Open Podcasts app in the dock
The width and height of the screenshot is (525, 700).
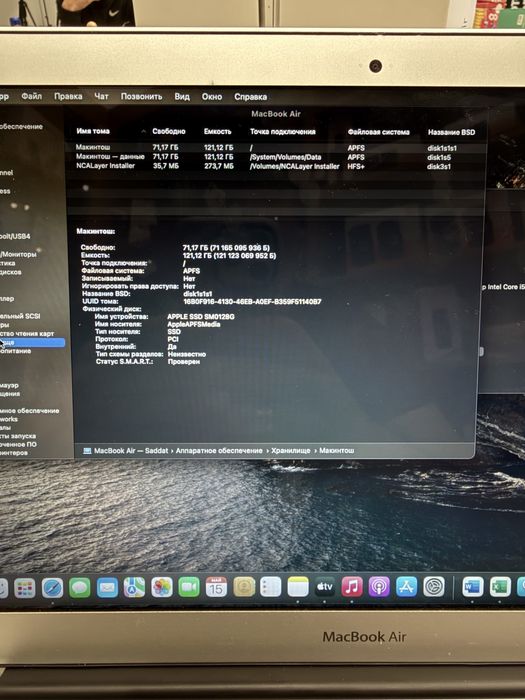coord(379,587)
